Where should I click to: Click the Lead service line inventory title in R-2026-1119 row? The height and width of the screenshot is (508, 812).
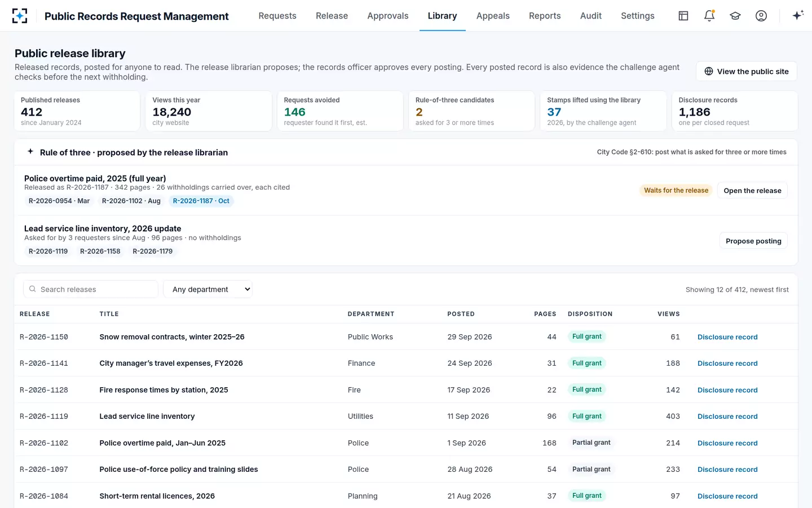coord(147,417)
